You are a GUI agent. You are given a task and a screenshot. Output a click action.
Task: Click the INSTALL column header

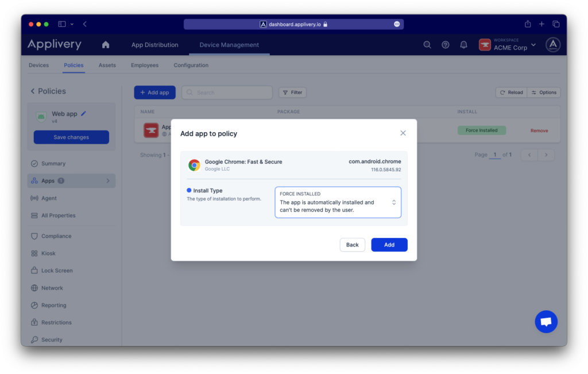pyautogui.click(x=467, y=111)
